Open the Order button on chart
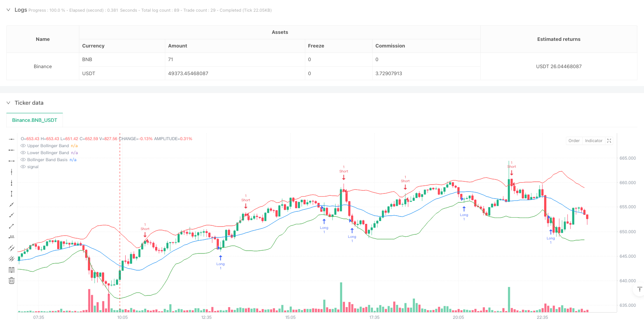Screen dimensions: 644x320 (574, 141)
